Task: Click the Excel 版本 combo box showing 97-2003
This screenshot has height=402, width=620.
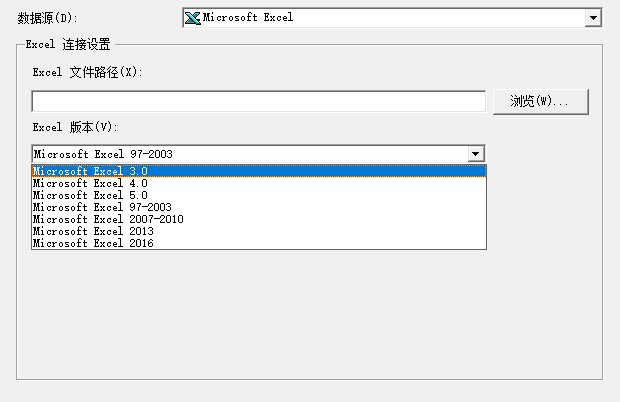Action: tap(250, 154)
